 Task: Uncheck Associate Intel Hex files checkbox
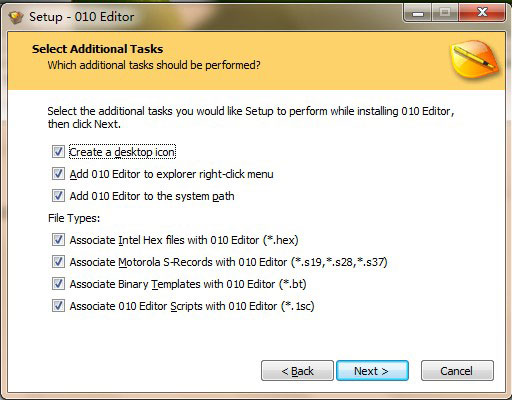(x=58, y=240)
